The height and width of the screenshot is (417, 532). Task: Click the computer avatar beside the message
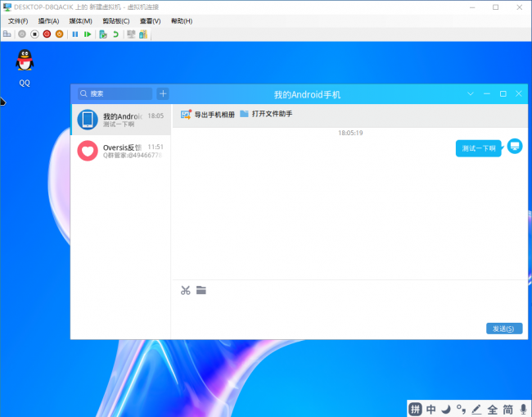[515, 146]
